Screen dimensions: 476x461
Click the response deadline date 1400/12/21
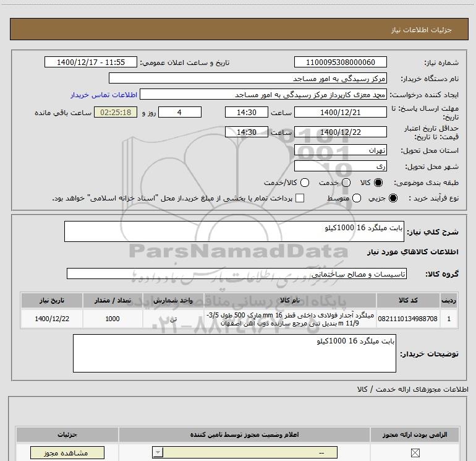point(340,113)
